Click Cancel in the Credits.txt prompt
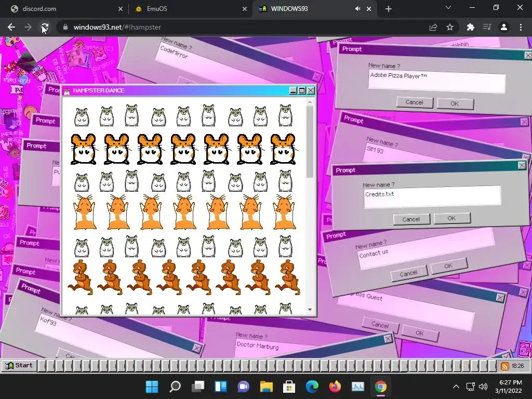 pos(411,219)
